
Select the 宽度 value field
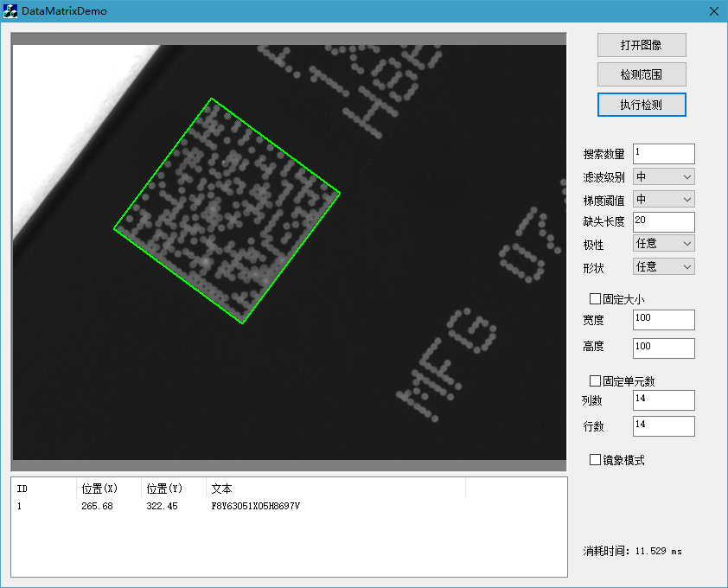tap(663, 319)
